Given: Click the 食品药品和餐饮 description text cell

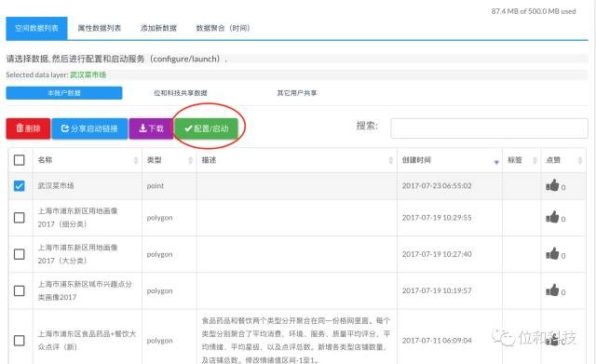Looking at the screenshot, I should click(x=296, y=340).
